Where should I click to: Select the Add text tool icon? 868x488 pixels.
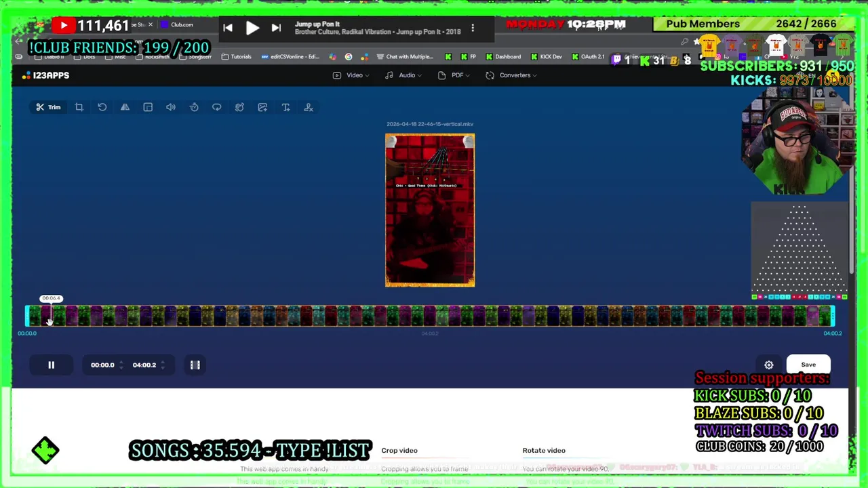tap(285, 107)
